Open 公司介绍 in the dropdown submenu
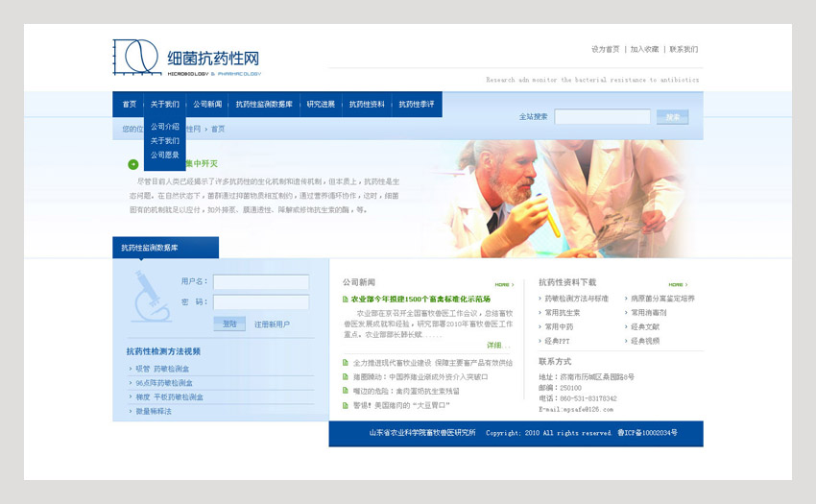Viewport: 816px width, 504px height. pyautogui.click(x=164, y=127)
